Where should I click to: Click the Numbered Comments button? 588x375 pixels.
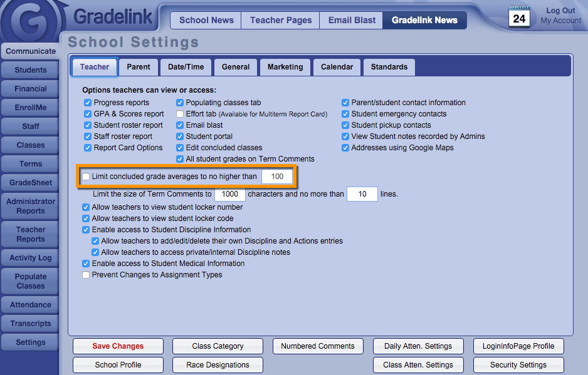point(318,346)
